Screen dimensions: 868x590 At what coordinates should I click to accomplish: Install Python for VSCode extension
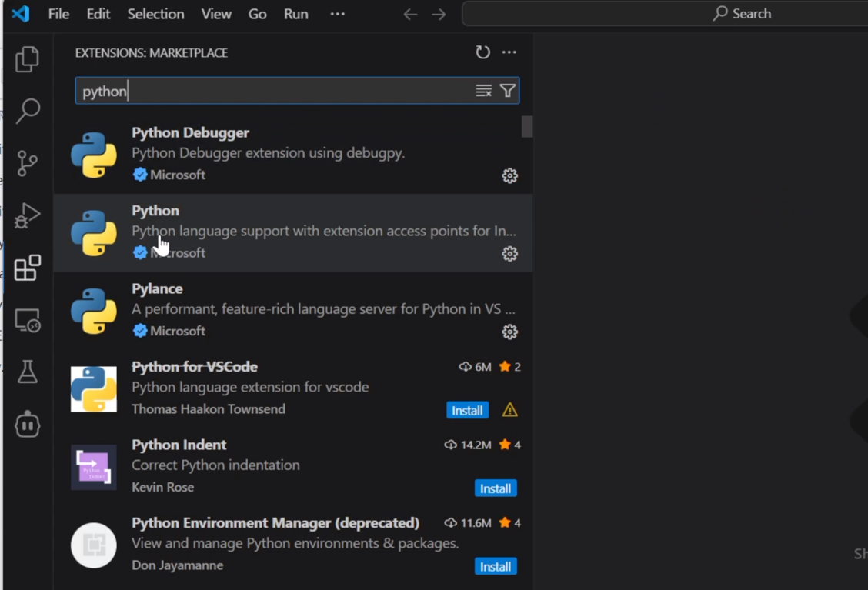pos(467,410)
